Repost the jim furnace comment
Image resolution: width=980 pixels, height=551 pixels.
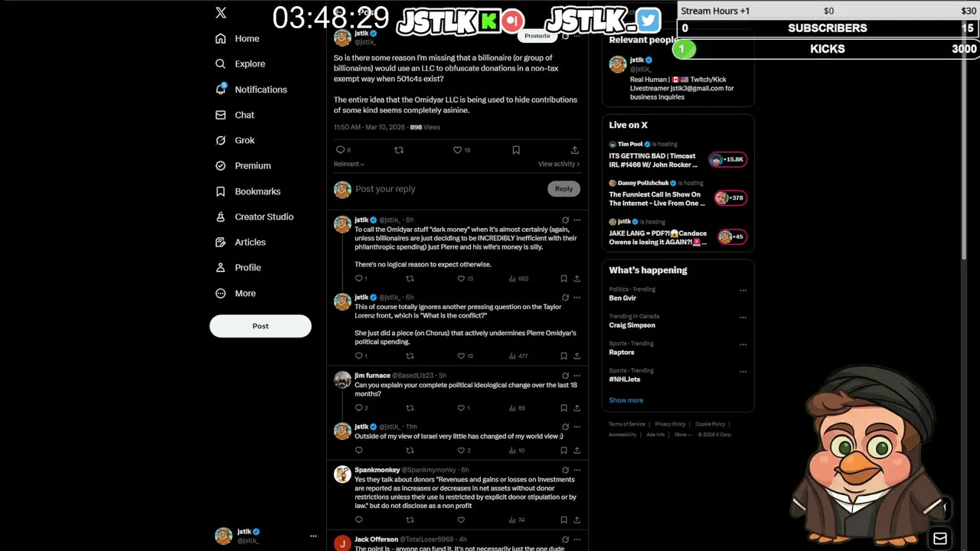click(x=410, y=408)
